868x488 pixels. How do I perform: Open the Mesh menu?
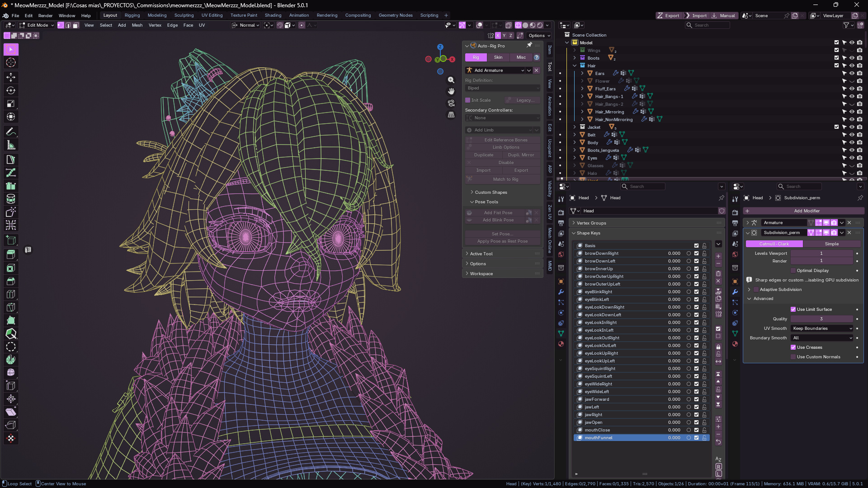tap(137, 25)
